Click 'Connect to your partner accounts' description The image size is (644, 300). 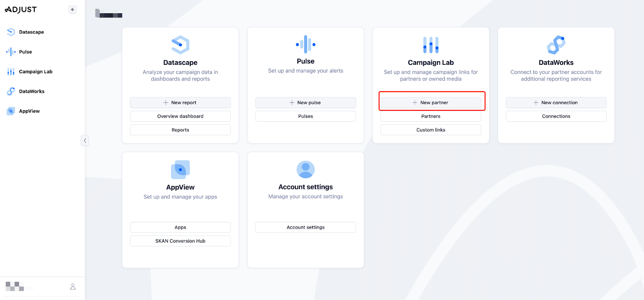pos(556,75)
